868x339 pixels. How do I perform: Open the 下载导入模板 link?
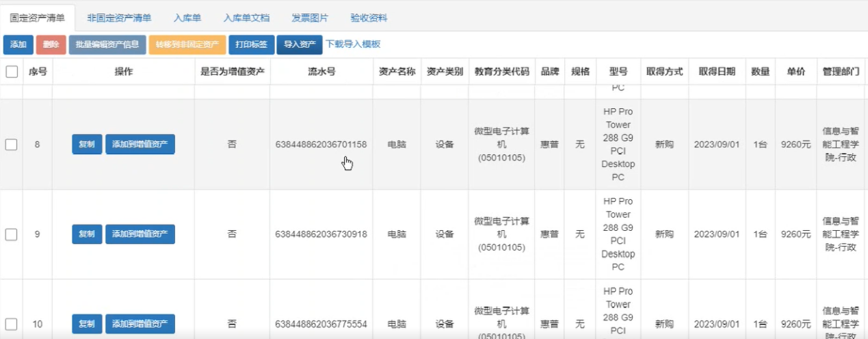[x=353, y=45]
